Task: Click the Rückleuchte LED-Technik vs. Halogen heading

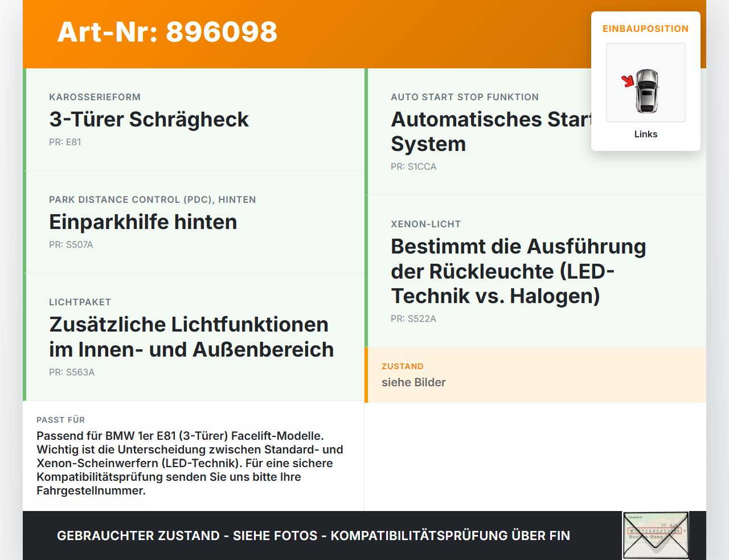Action: (x=518, y=271)
